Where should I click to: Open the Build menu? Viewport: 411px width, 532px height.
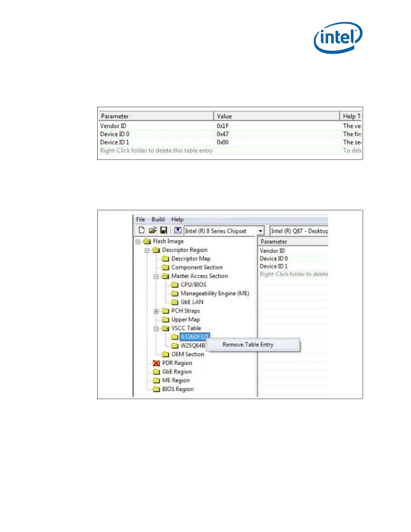tap(158, 219)
